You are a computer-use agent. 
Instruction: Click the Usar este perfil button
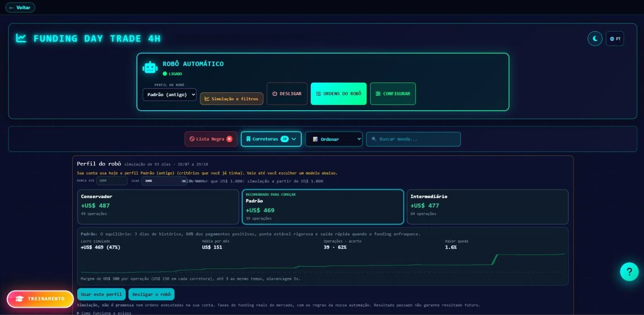102,294
